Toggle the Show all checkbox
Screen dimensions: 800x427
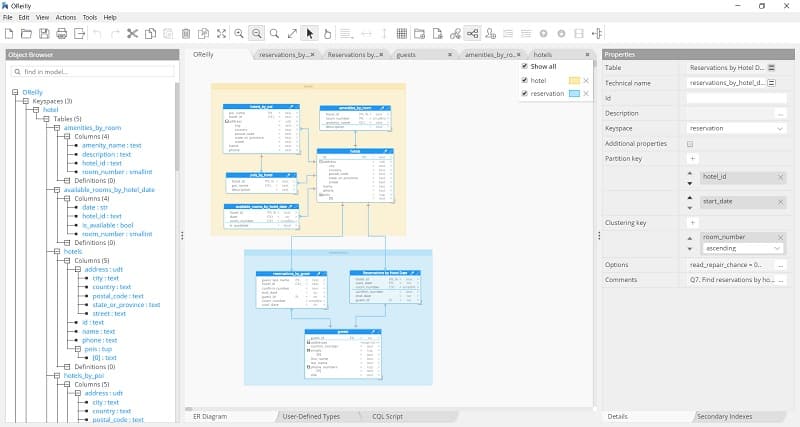(x=524, y=66)
